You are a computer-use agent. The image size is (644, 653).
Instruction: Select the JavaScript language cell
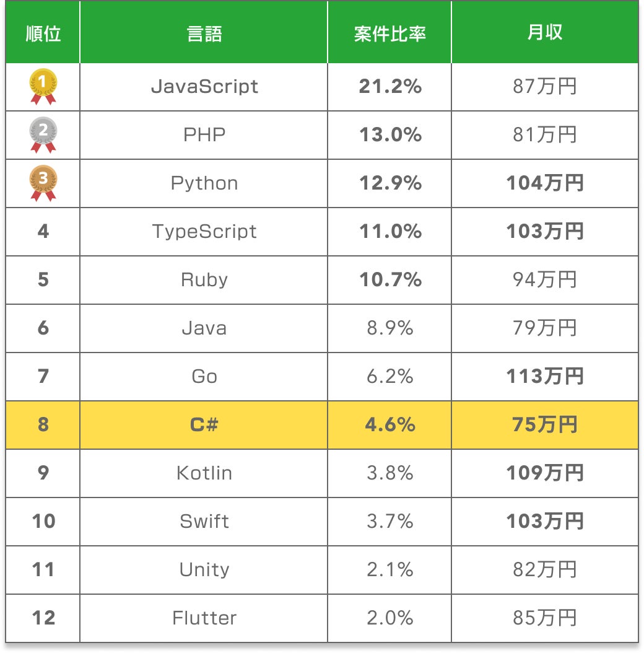204,86
